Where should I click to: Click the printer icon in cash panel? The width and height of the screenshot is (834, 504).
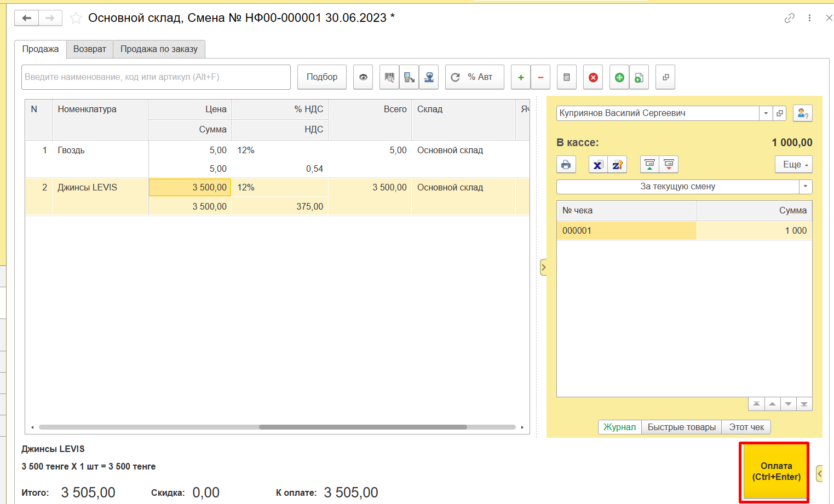(566, 165)
